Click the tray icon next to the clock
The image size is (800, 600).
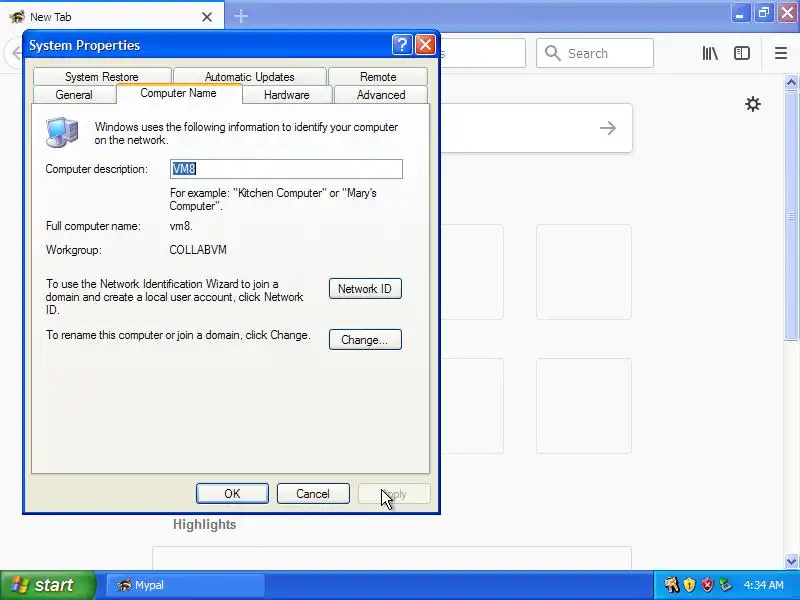click(725, 585)
